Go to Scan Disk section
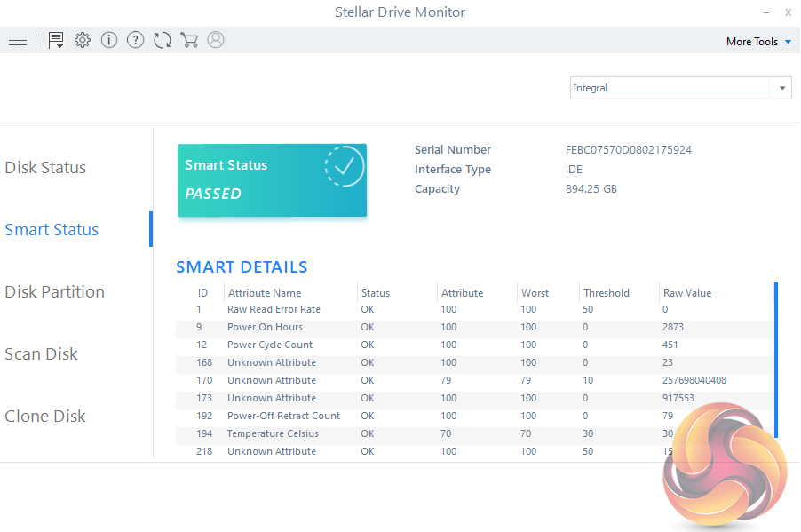The width and height of the screenshot is (801, 532). coord(41,354)
